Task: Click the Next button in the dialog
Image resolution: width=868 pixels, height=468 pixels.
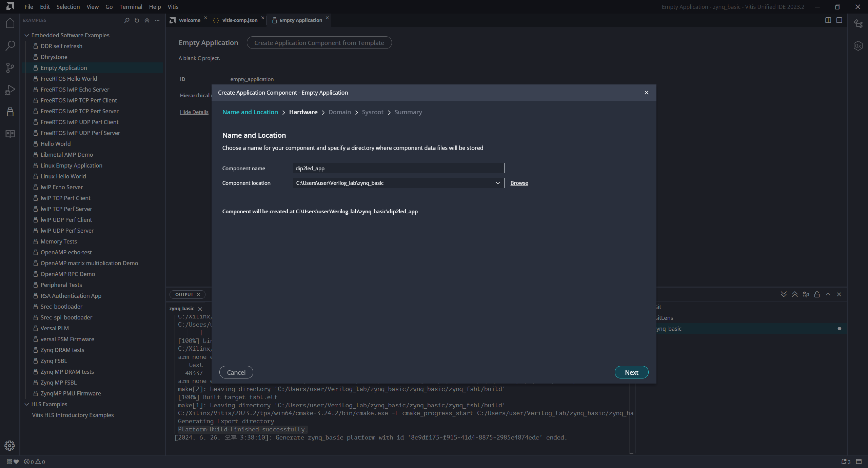Action: pos(631,372)
